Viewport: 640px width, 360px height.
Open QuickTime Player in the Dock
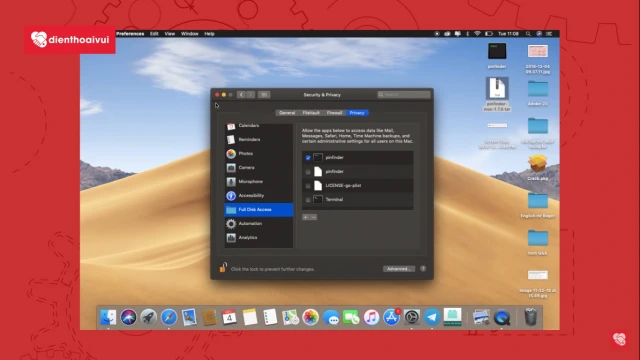(x=502, y=317)
